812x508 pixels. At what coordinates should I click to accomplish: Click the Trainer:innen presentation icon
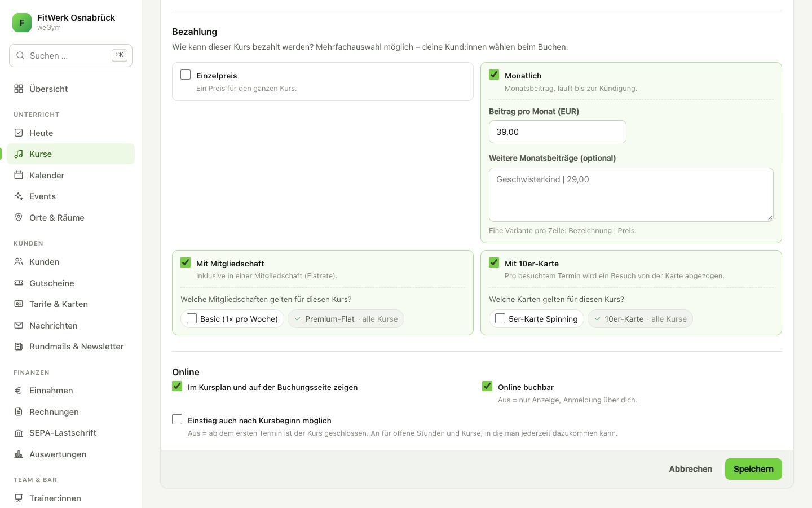coord(19,498)
